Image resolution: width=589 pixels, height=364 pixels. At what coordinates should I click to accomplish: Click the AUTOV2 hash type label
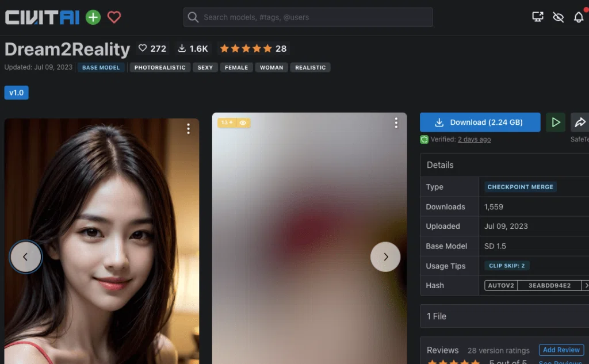pos(501,285)
